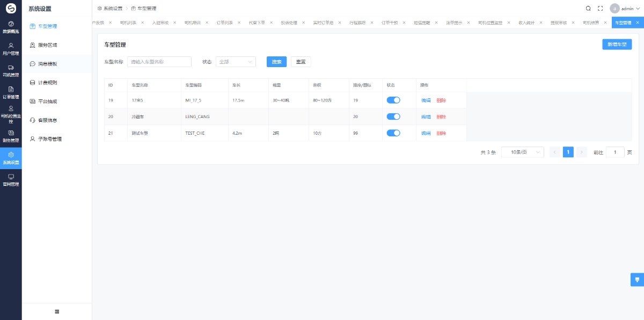The width and height of the screenshot is (644, 320).
Task: Go to the previous page arrow
Action: point(555,152)
